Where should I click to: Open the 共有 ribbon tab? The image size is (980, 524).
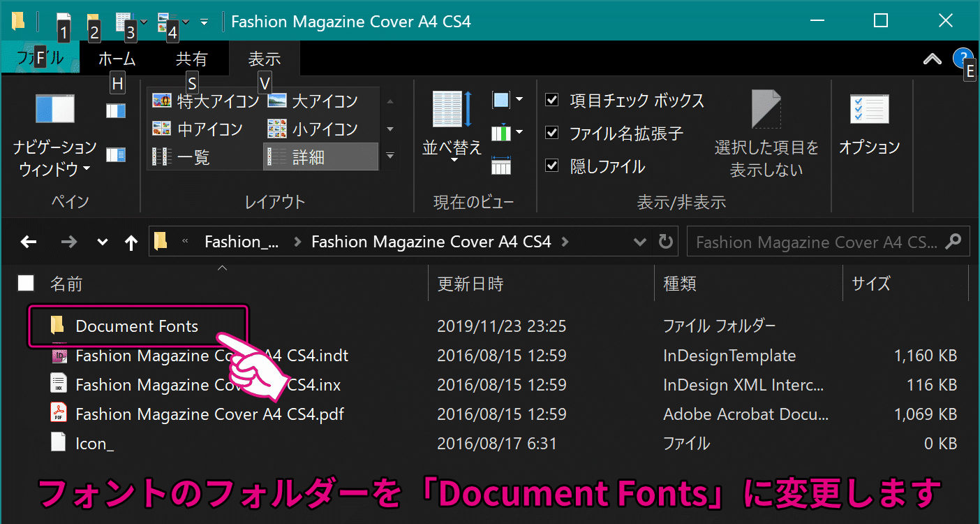(x=191, y=59)
